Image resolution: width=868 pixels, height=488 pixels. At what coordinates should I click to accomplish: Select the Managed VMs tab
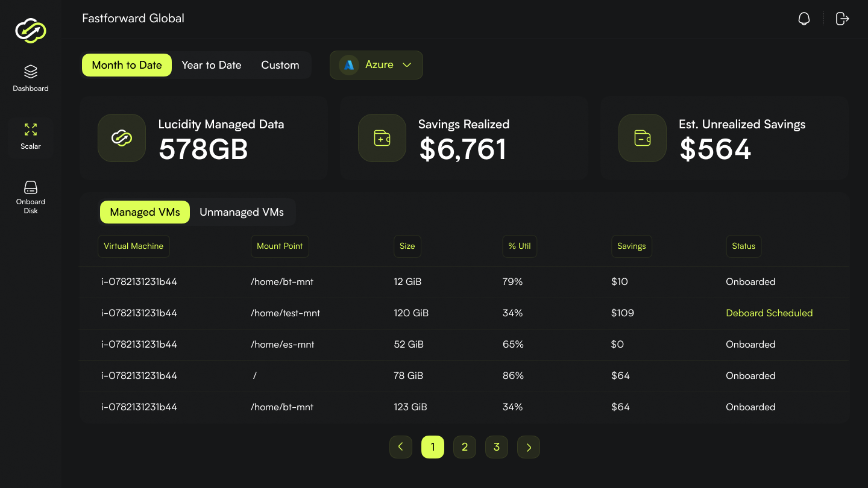(145, 212)
